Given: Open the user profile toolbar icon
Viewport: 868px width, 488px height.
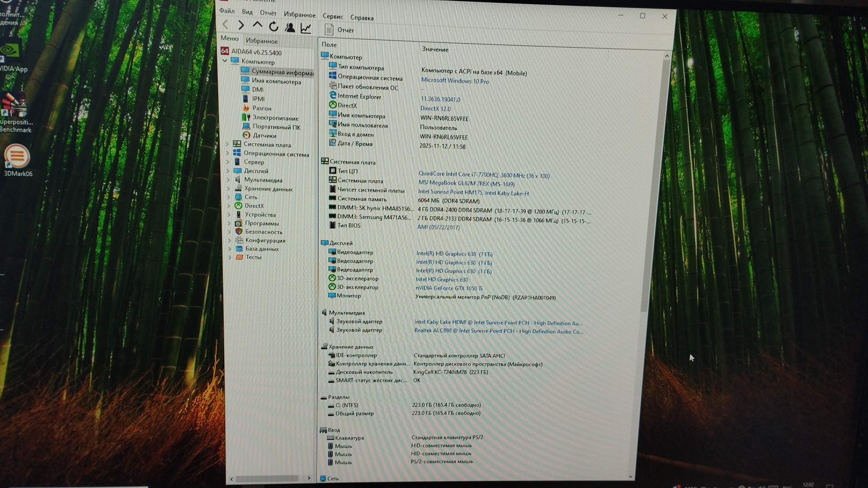Looking at the screenshot, I should point(290,28).
